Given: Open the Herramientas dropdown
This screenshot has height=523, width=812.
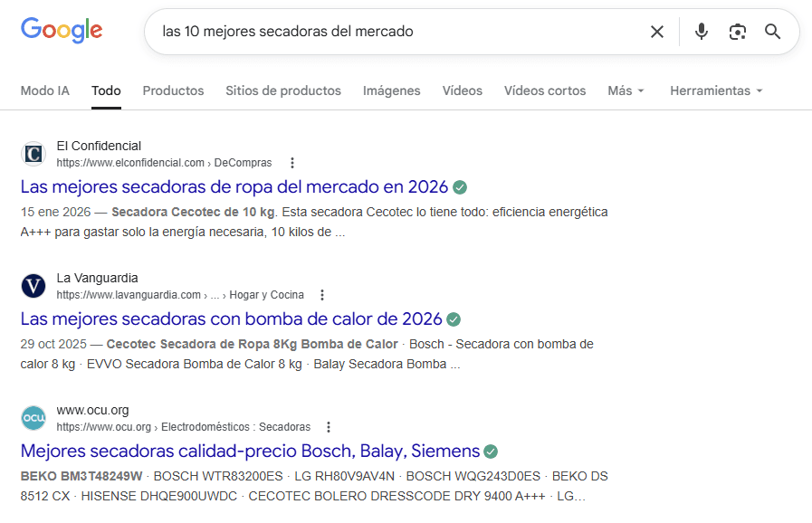Looking at the screenshot, I should [714, 90].
